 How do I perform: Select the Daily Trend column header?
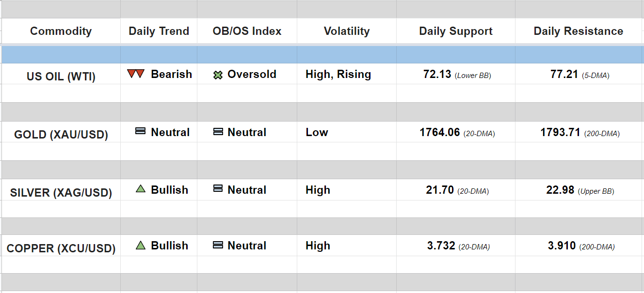point(159,31)
